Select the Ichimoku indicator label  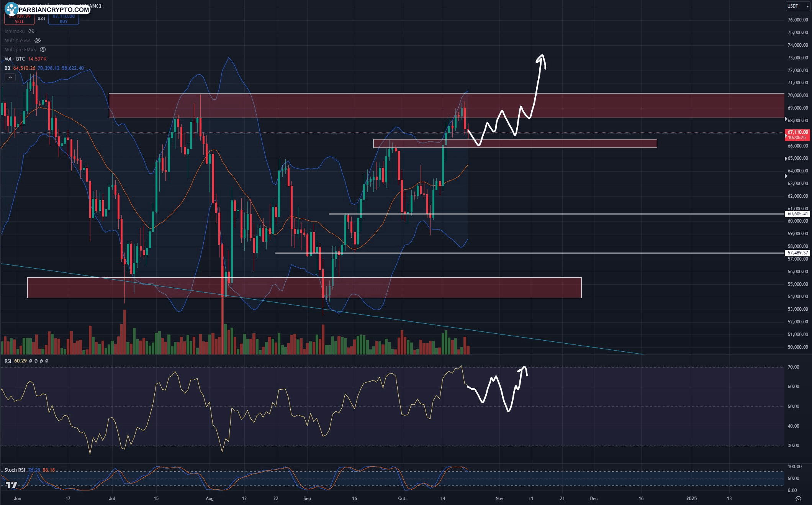click(x=15, y=31)
